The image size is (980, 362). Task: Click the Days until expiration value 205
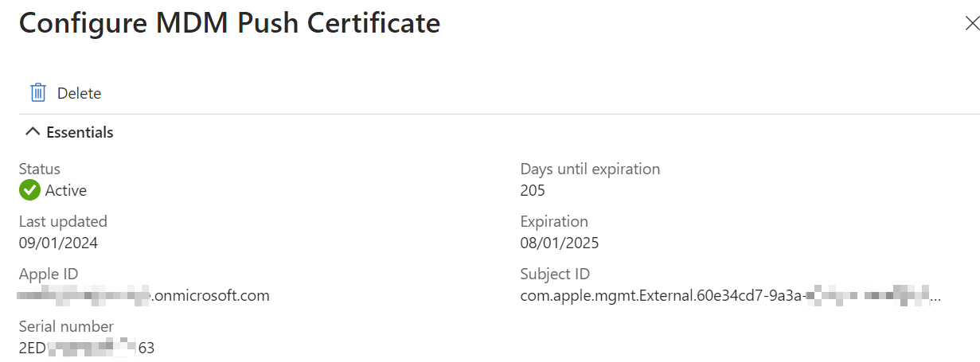coord(533,190)
